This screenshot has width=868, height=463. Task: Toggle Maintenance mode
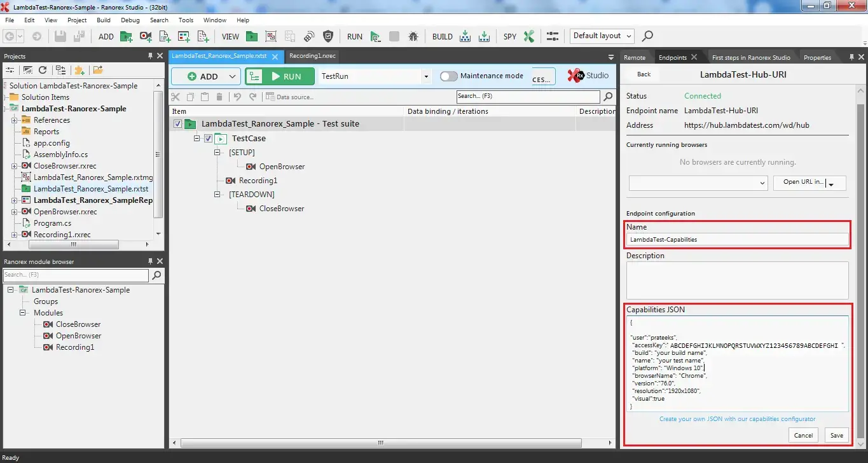click(448, 76)
